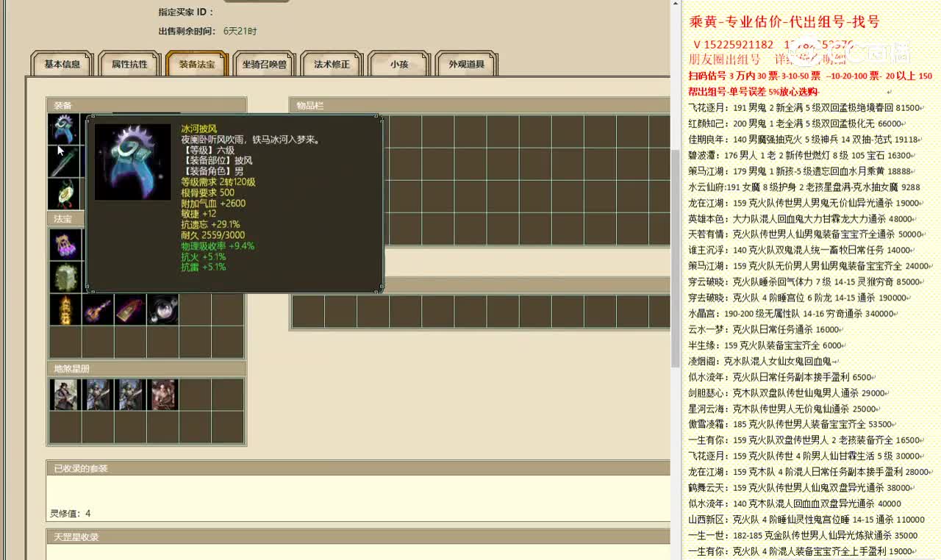Viewport: 941px width, 560px height.
Task: Click the 水云仙府 191 女魔 9288 listing
Action: (804, 187)
